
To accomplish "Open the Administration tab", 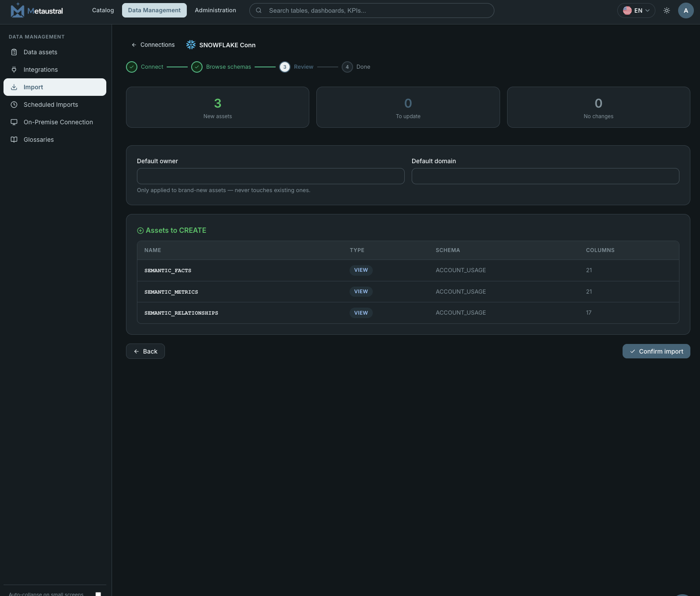I will (x=215, y=10).
